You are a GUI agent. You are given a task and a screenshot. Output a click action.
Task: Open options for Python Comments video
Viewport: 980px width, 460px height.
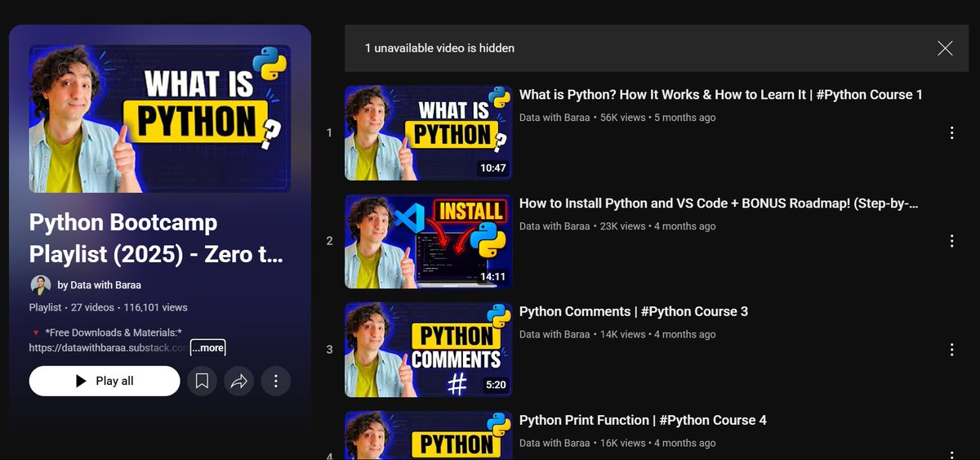pos(951,350)
